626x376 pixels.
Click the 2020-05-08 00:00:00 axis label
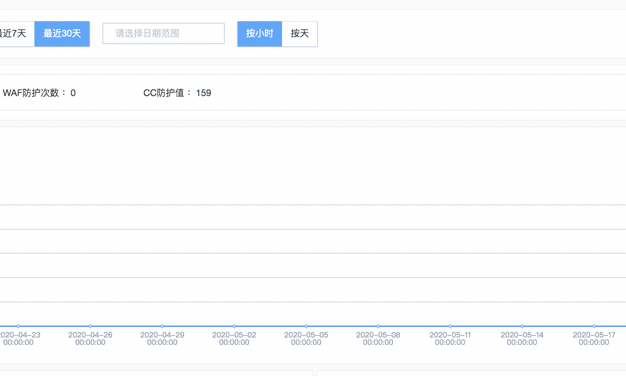(x=378, y=338)
